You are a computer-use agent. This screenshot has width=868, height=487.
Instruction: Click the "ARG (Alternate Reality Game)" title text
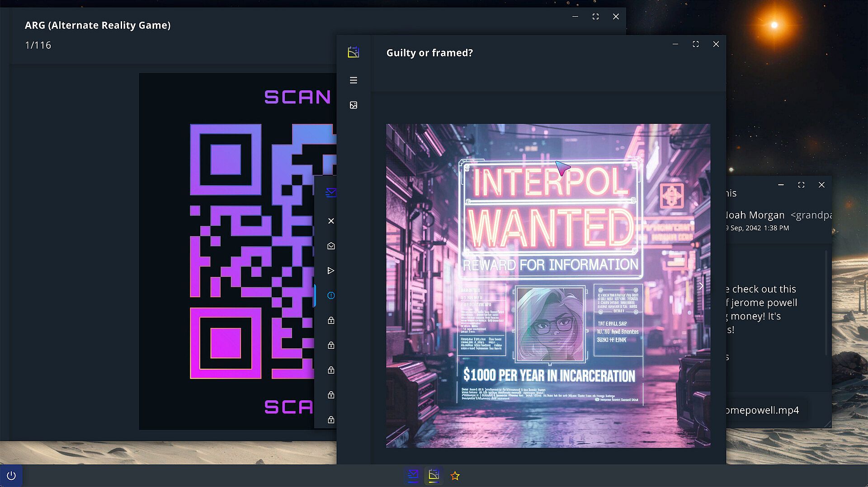coord(98,25)
